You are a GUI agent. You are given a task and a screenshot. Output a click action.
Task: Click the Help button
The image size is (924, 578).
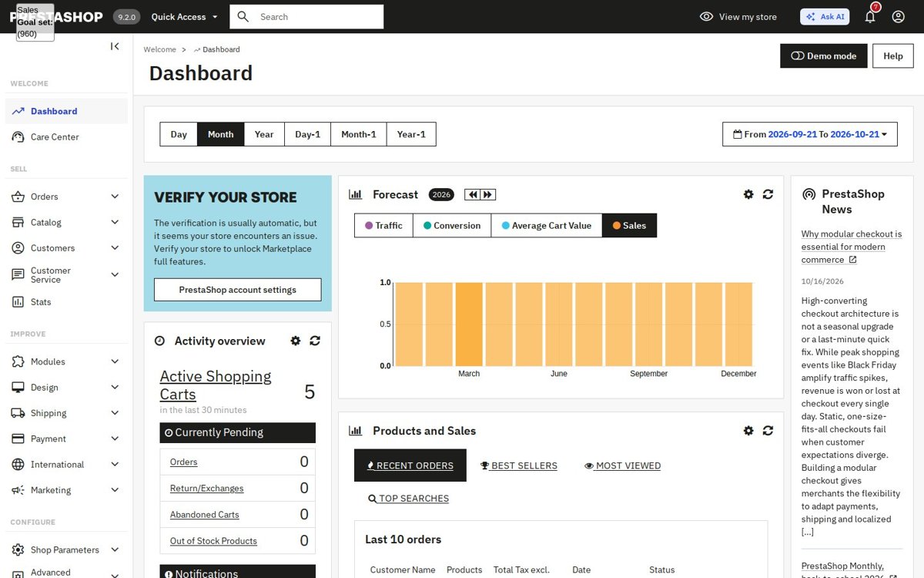[x=893, y=56]
